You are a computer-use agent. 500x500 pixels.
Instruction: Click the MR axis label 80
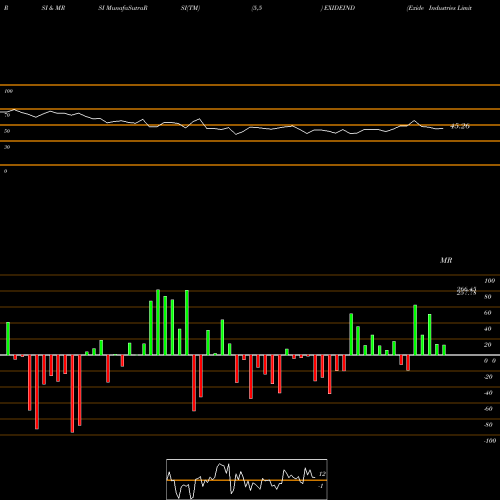pyautogui.click(x=488, y=297)
